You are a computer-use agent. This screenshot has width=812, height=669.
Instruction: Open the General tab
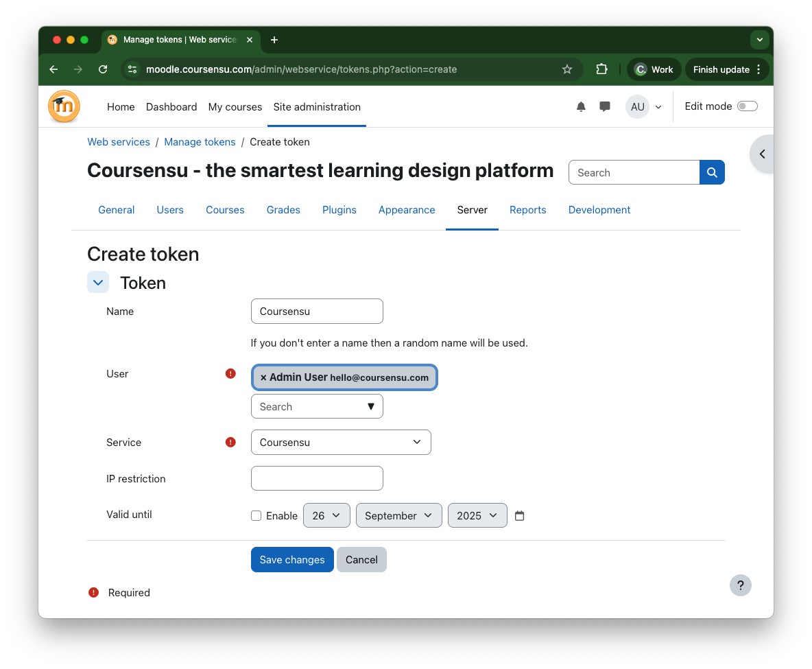pyautogui.click(x=116, y=210)
